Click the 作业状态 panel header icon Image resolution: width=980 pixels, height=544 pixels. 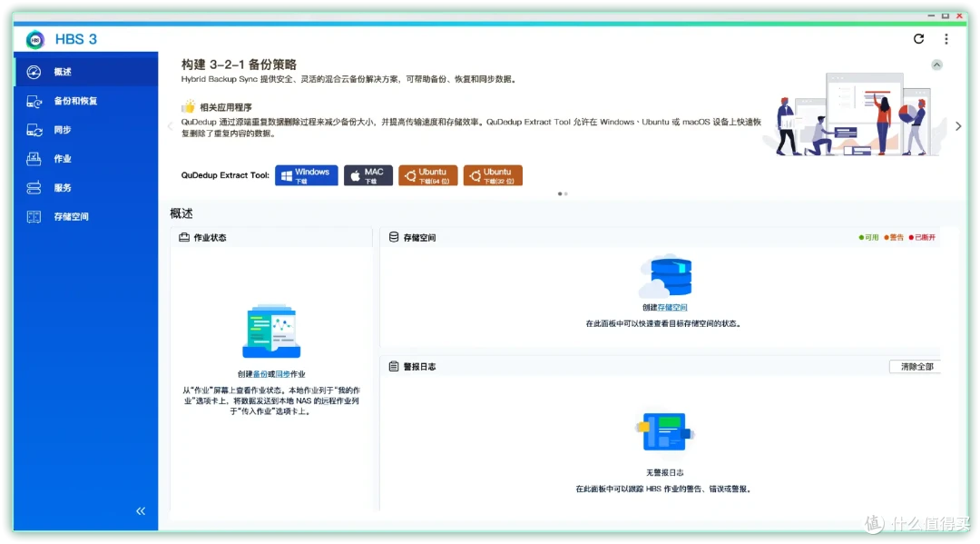point(184,238)
